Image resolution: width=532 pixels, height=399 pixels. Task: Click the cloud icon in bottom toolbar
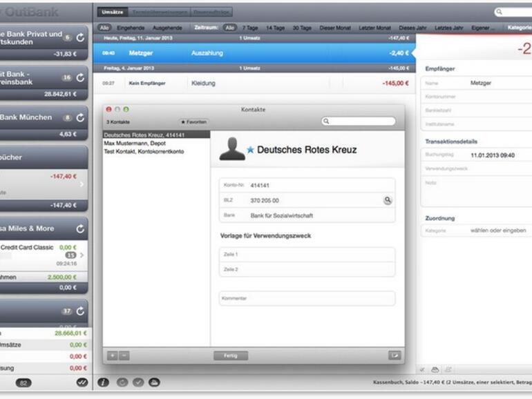point(154,382)
